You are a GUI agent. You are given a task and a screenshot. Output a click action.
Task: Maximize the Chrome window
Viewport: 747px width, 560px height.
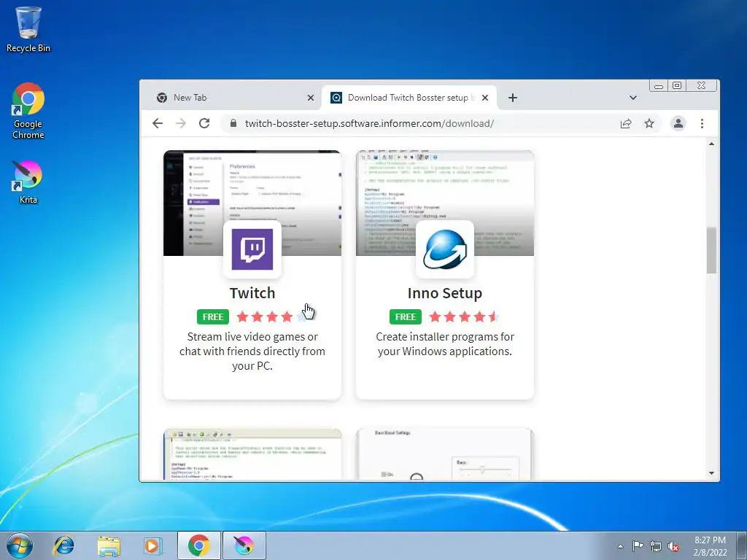(x=677, y=86)
